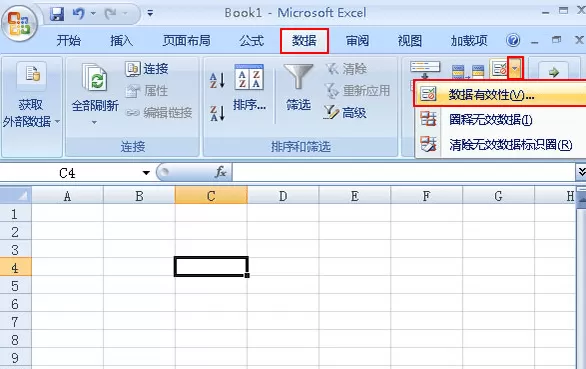Expand the formula bar chevron
586x369 pixels.
click(x=582, y=172)
